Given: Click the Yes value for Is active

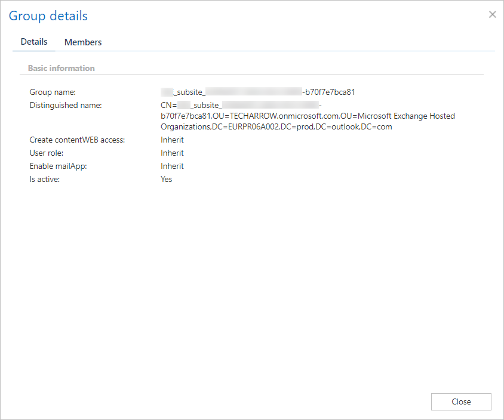Looking at the screenshot, I should (x=166, y=179).
